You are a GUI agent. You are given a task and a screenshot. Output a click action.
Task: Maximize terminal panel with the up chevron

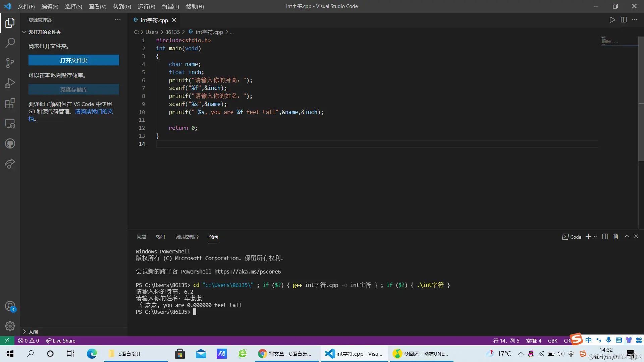click(x=627, y=237)
